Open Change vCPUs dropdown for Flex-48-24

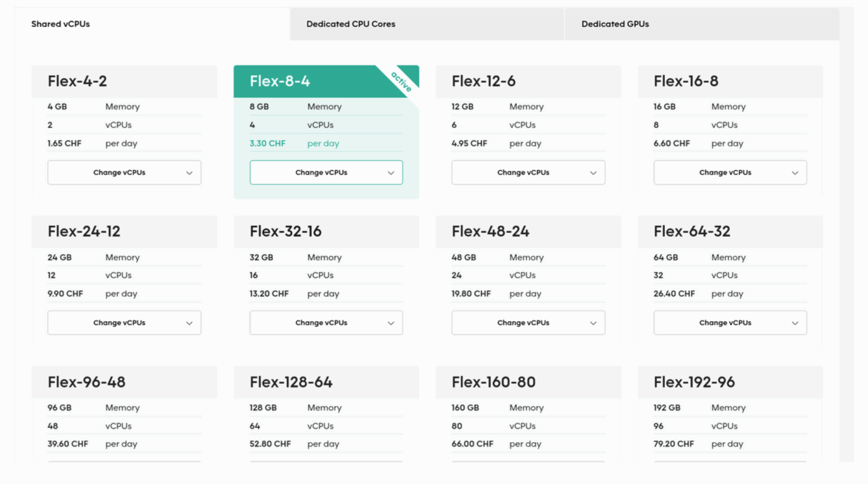[528, 323]
